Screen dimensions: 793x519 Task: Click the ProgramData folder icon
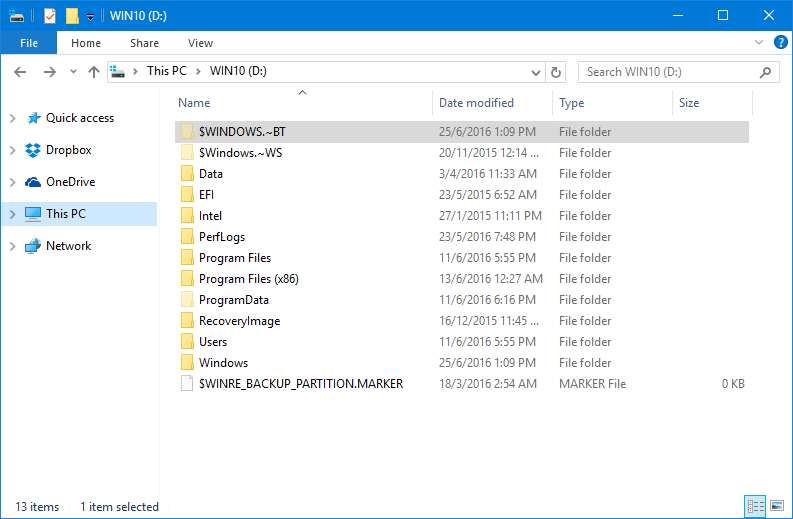point(187,299)
